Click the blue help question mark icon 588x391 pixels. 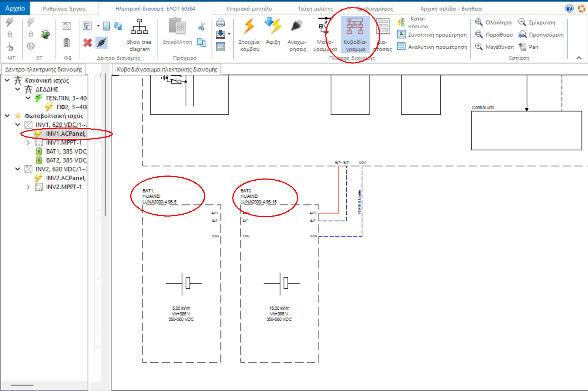point(569,8)
